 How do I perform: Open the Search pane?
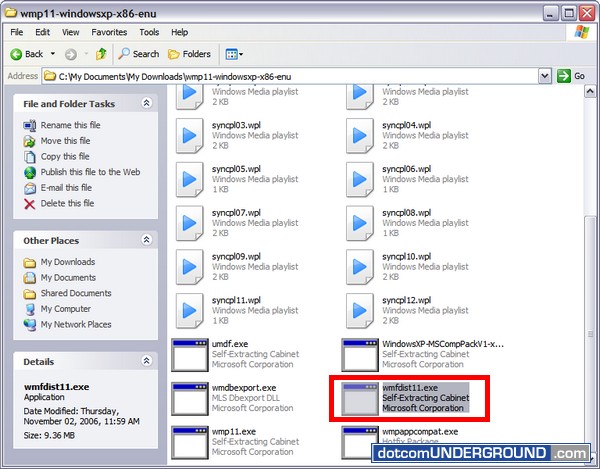[x=138, y=54]
